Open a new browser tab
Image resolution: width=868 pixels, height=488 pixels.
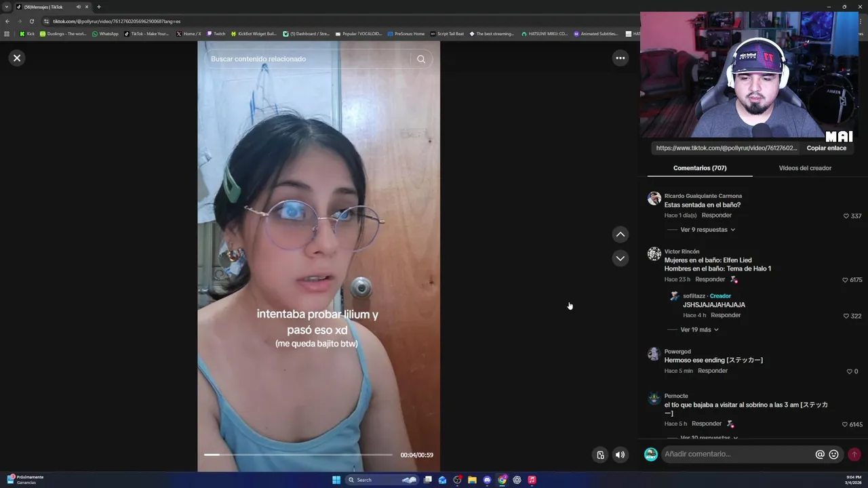pyautogui.click(x=98, y=7)
